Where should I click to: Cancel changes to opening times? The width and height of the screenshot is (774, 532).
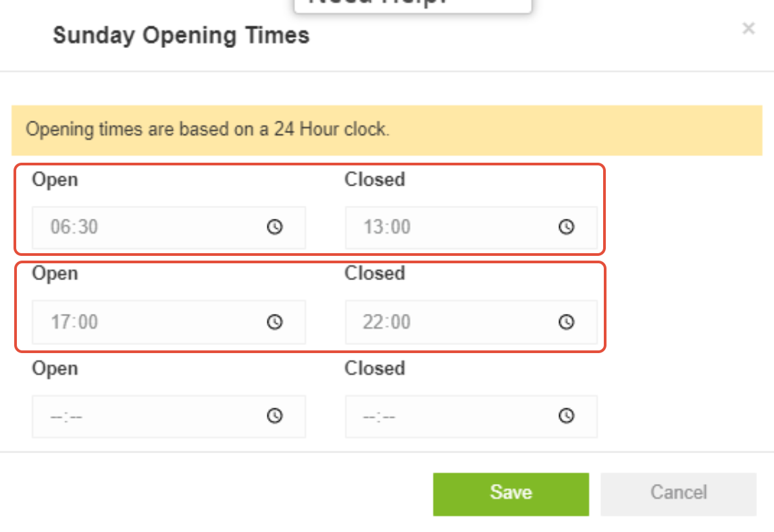pos(678,493)
